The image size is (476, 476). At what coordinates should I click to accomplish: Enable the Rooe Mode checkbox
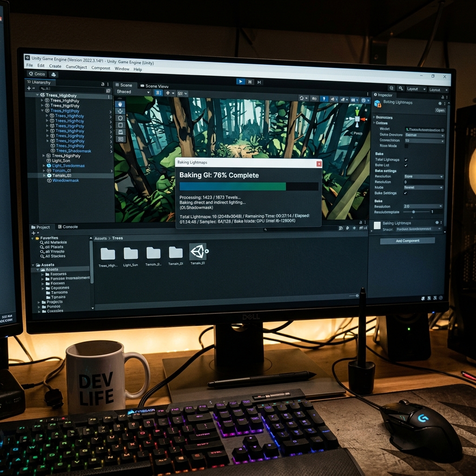tap(406, 146)
